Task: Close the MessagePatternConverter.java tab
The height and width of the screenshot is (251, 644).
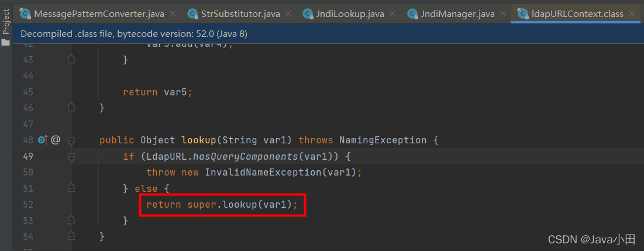Action: click(173, 14)
